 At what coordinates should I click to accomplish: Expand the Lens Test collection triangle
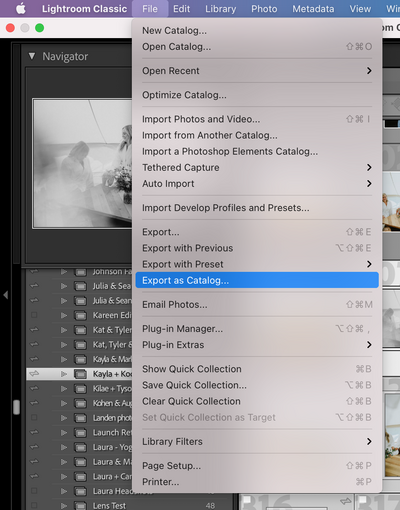[x=64, y=506]
